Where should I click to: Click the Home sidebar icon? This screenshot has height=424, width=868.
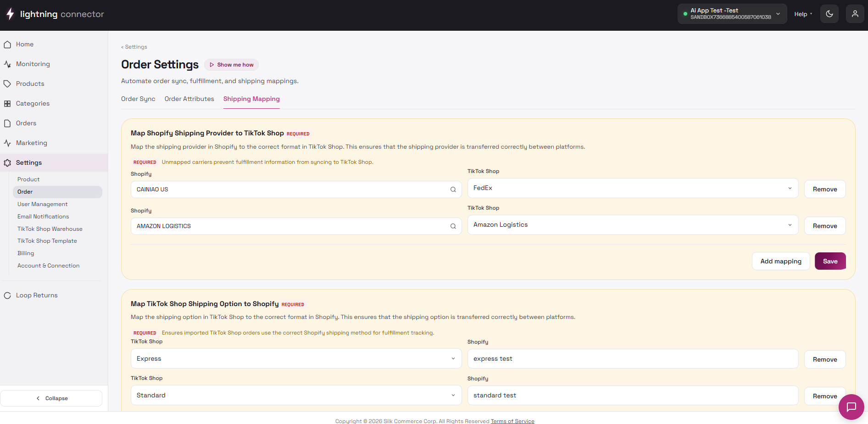(7, 45)
